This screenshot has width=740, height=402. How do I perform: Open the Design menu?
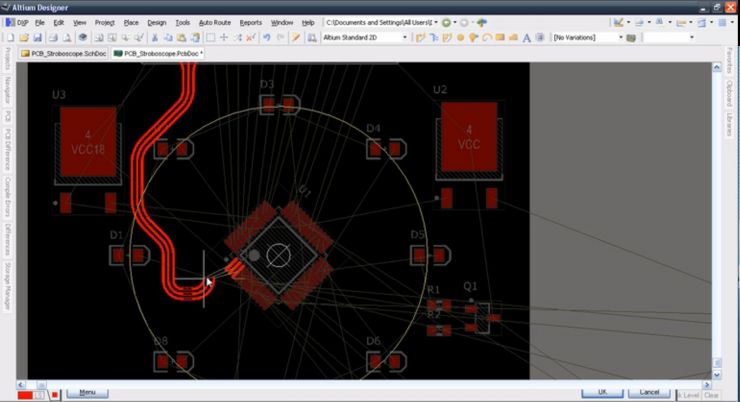click(157, 22)
